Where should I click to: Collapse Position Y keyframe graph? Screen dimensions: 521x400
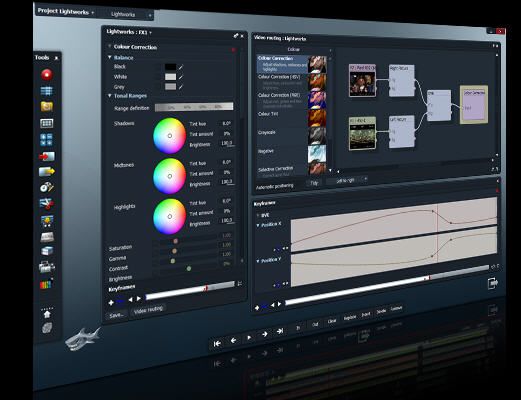pos(258,261)
